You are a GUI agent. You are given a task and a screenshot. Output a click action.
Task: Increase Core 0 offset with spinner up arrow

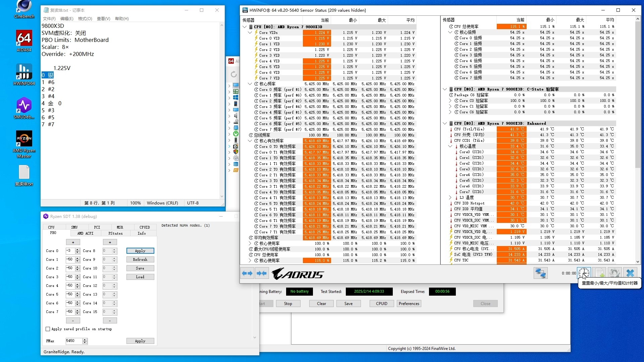click(x=77, y=249)
